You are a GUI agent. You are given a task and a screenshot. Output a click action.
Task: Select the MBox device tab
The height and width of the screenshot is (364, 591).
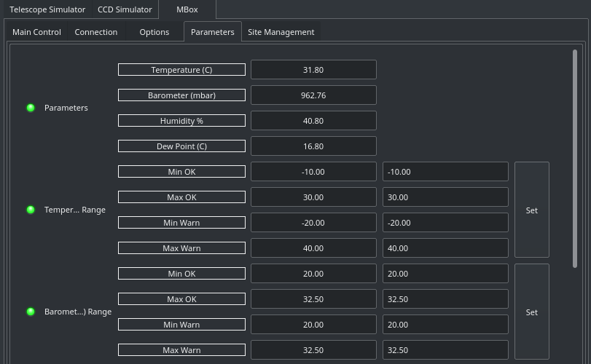[x=187, y=9]
